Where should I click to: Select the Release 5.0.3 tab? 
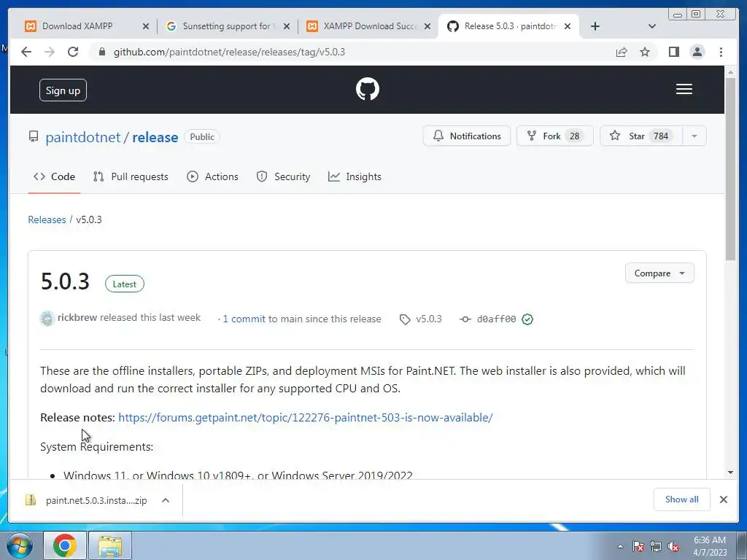tap(508, 26)
